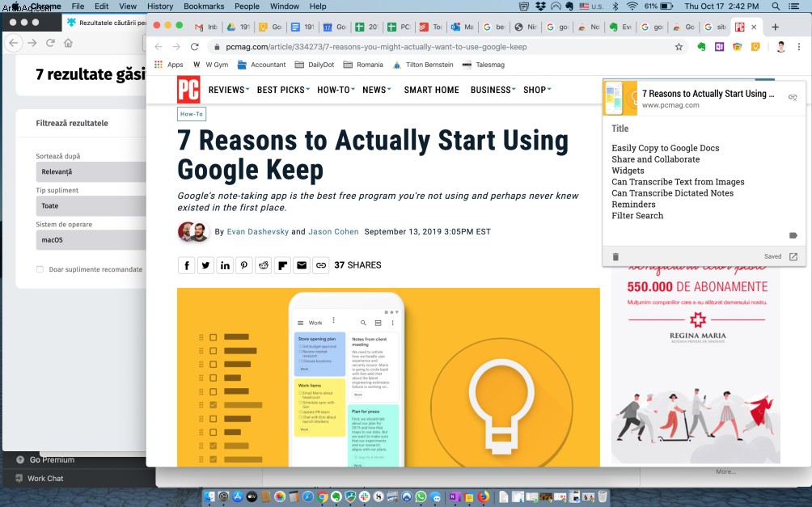Image resolution: width=812 pixels, height=507 pixels.
Task: Switch to the Evernote tab
Action: click(x=620, y=27)
